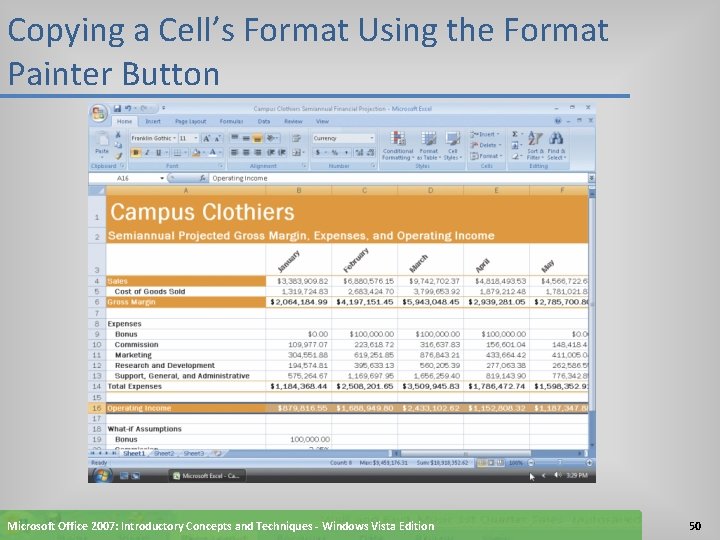The height and width of the screenshot is (540, 720).
Task: Click Insert in the Cells group
Action: (x=485, y=134)
